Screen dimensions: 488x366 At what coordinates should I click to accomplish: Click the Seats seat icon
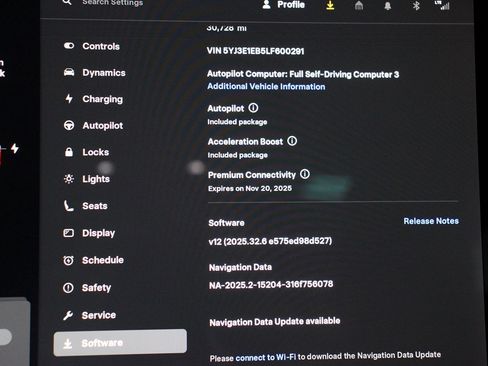click(x=69, y=206)
